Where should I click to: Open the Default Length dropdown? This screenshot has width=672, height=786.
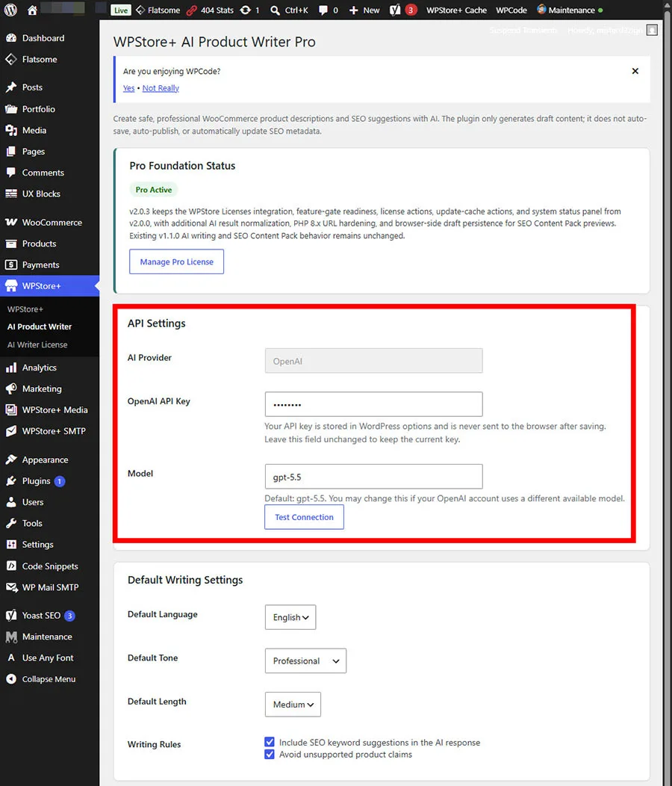293,705
